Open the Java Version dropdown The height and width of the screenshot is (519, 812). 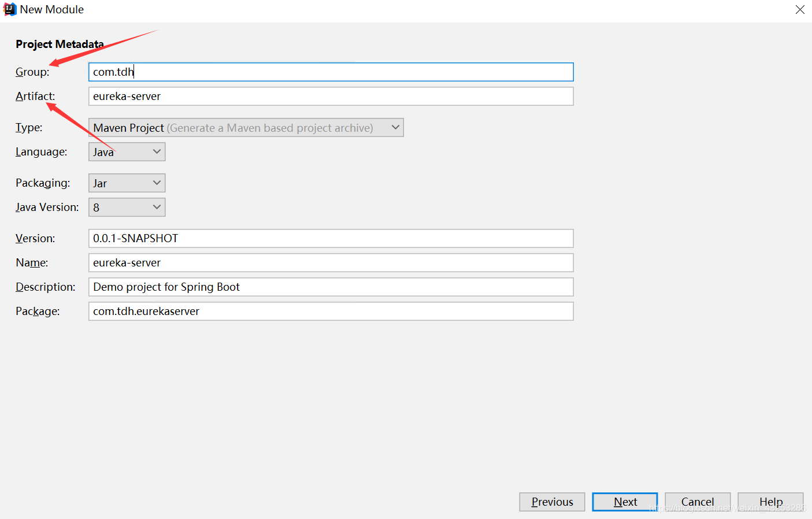[x=127, y=207]
